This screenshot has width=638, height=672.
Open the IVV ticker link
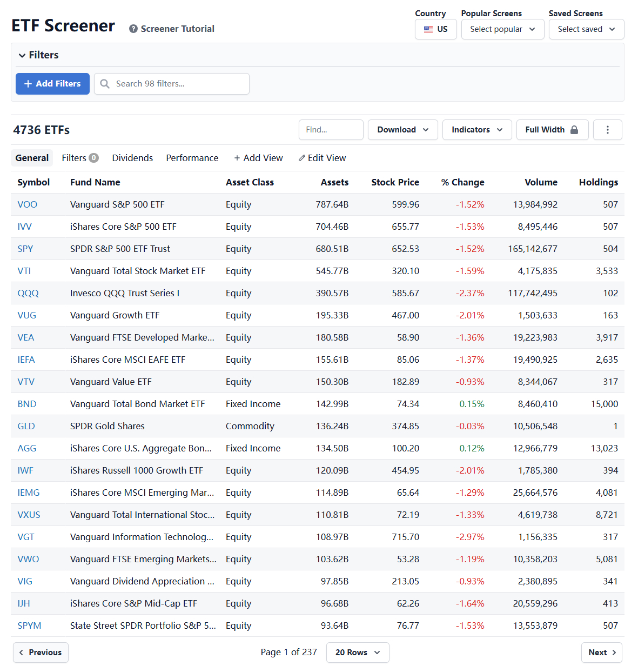click(x=24, y=227)
